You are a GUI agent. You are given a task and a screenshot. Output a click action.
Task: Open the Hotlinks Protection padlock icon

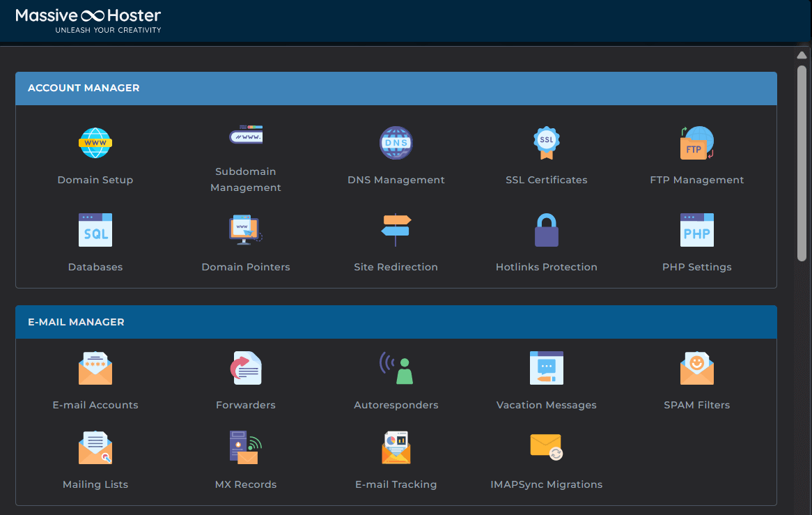547,231
